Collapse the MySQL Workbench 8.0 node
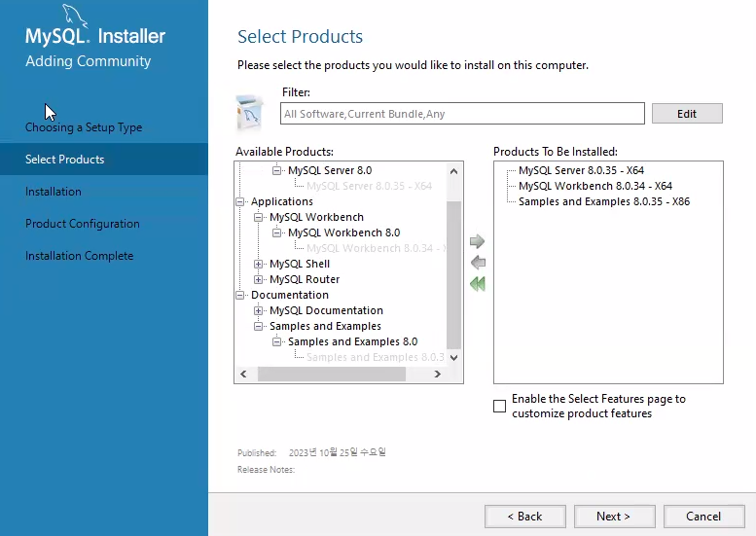Viewport: 756px width, 536px height. 276,232
